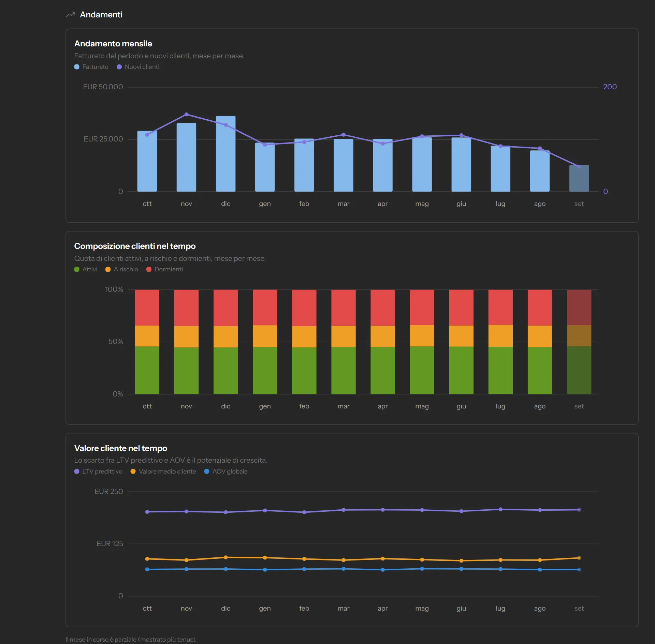Click the Composizione clienti nel tempo title
655x644 pixels.
135,246
